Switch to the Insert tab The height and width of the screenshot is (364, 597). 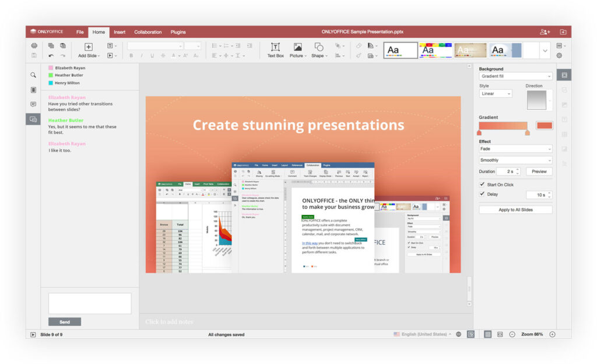(x=120, y=32)
